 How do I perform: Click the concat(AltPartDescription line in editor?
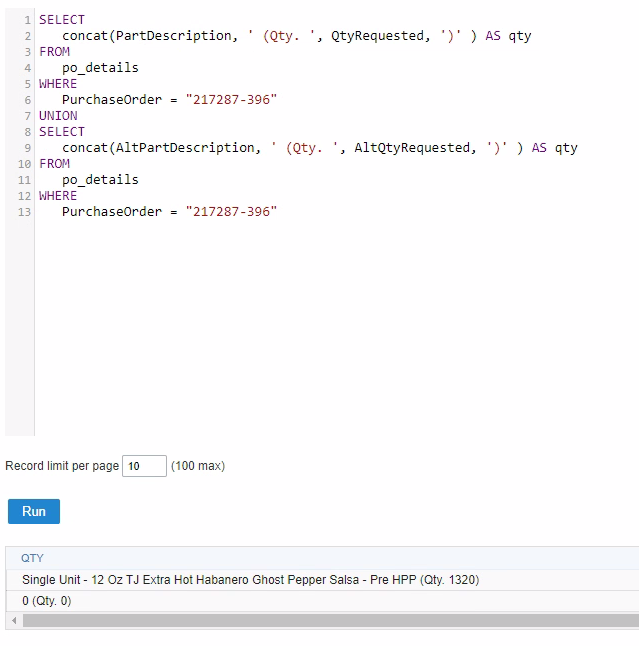click(320, 148)
